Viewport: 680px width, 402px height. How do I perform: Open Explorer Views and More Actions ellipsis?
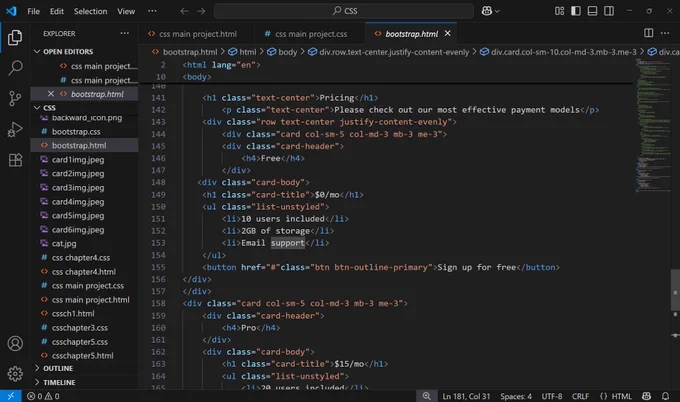click(124, 33)
